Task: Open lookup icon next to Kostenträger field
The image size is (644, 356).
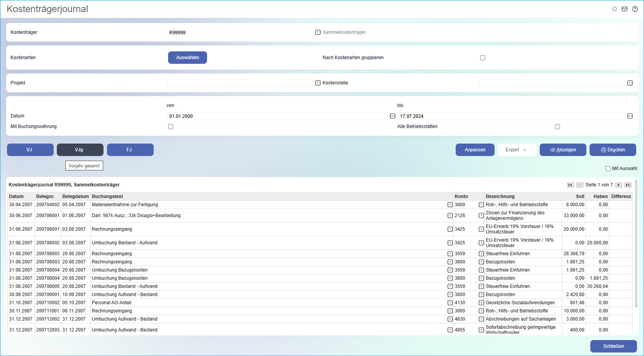Action: tap(318, 32)
